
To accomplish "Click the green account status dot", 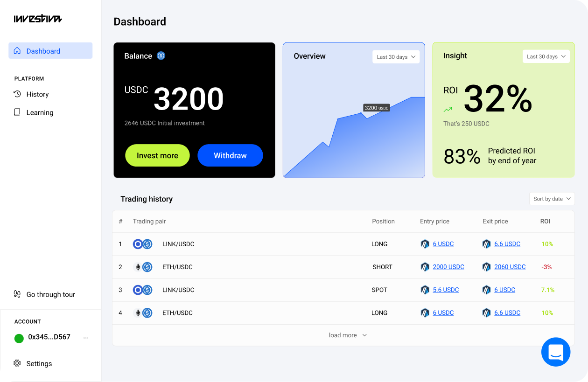I will [19, 338].
